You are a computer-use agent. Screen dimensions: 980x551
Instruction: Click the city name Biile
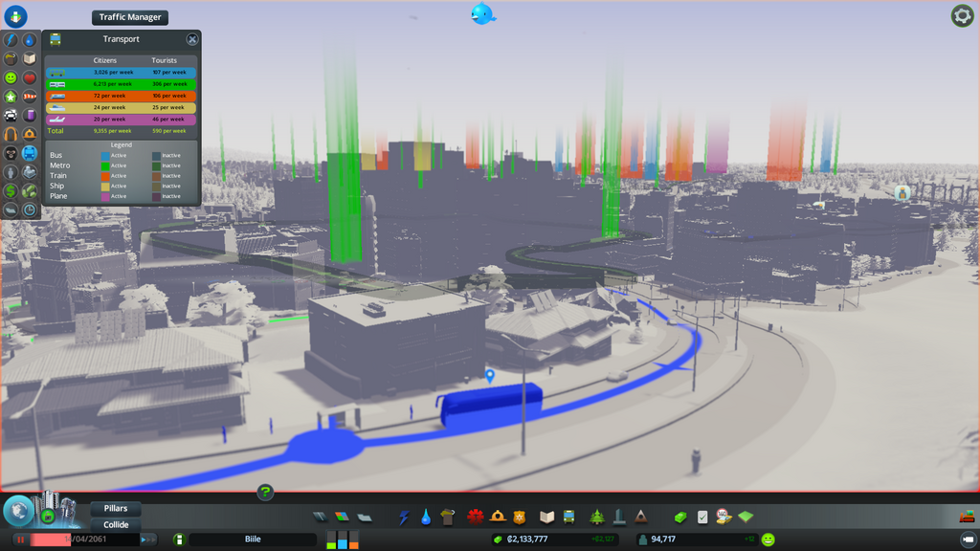253,540
